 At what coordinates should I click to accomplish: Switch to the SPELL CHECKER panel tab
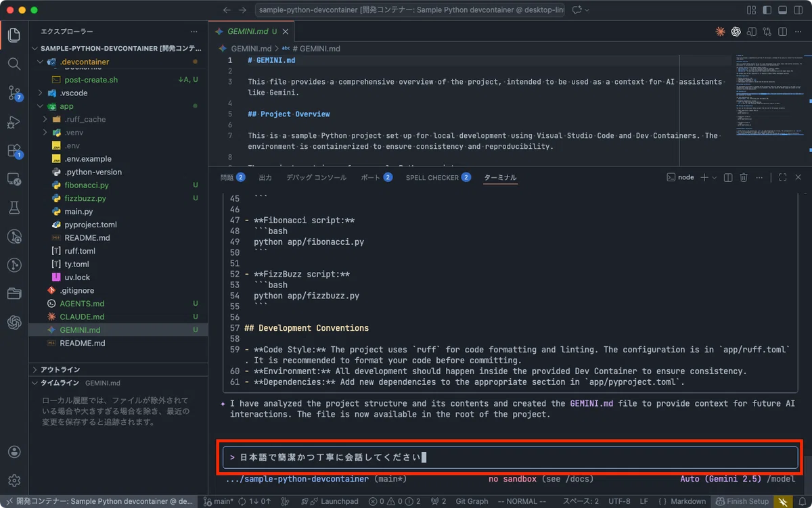point(438,177)
